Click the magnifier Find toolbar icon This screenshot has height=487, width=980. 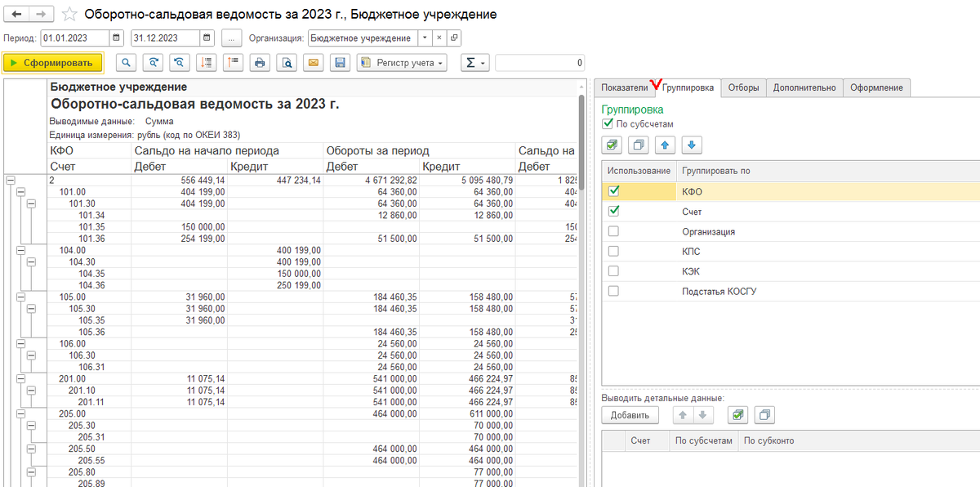127,63
